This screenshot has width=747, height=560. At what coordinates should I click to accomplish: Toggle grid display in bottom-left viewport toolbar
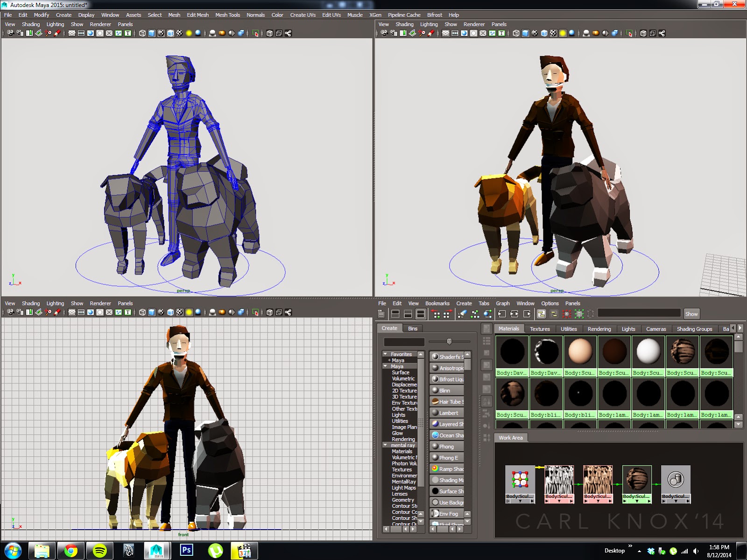71,312
